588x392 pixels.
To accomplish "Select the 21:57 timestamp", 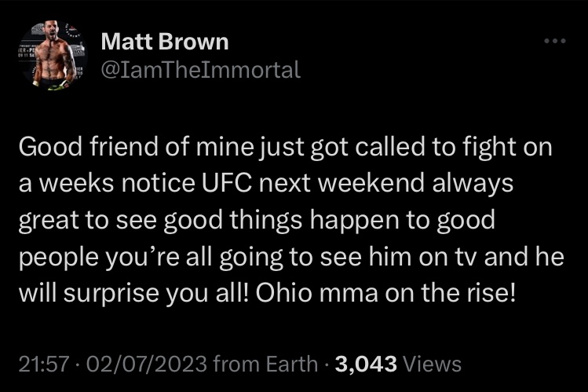I will (x=44, y=364).
